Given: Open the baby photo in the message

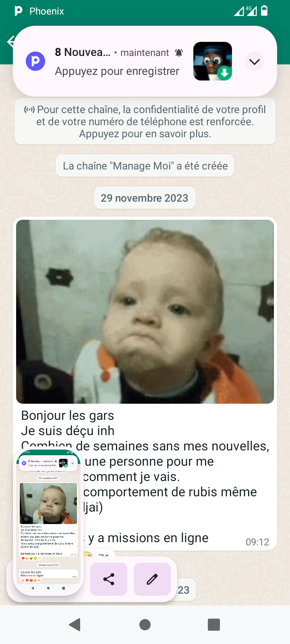Looking at the screenshot, I should [x=145, y=312].
